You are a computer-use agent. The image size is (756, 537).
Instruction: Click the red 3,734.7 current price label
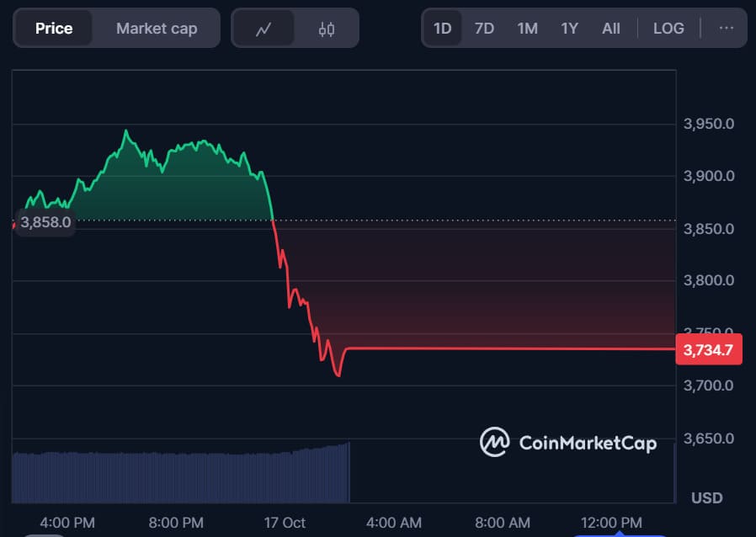pos(709,349)
